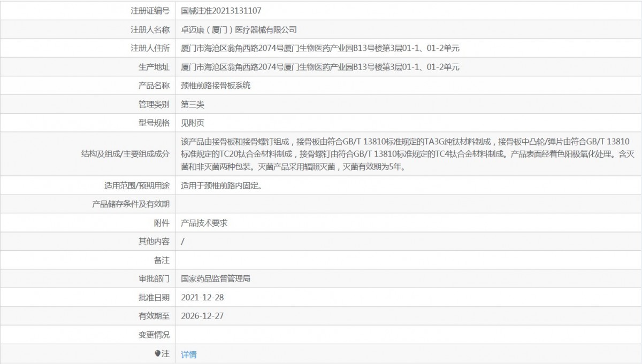Click the 备注 label
Screen dimensions: 642x364
pyautogui.click(x=162, y=260)
